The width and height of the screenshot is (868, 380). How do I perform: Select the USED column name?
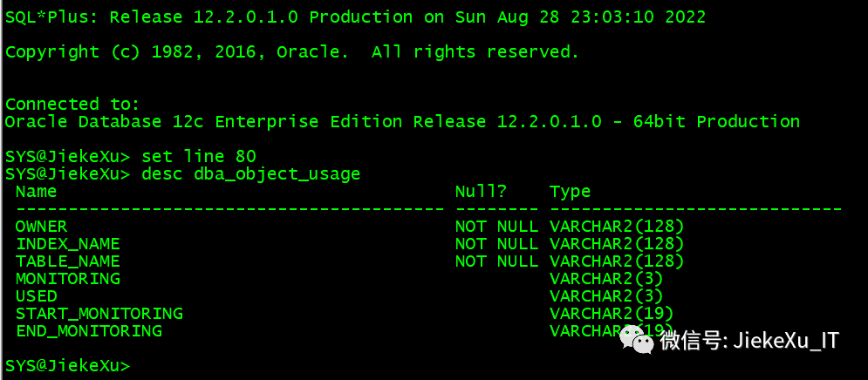click(x=36, y=296)
